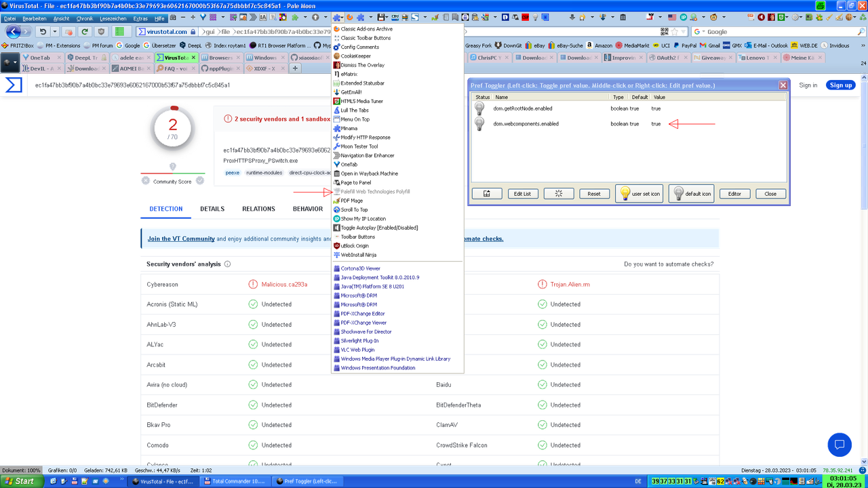Click the GitHub bookmark icon in bookmarks bar
Image resolution: width=868 pixels, height=488 pixels.
tap(317, 45)
